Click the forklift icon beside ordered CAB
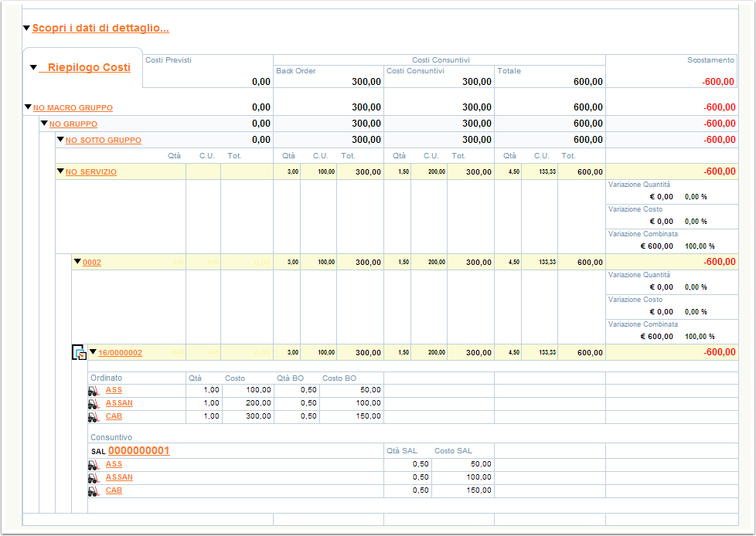The width and height of the screenshot is (756, 536). [94, 416]
